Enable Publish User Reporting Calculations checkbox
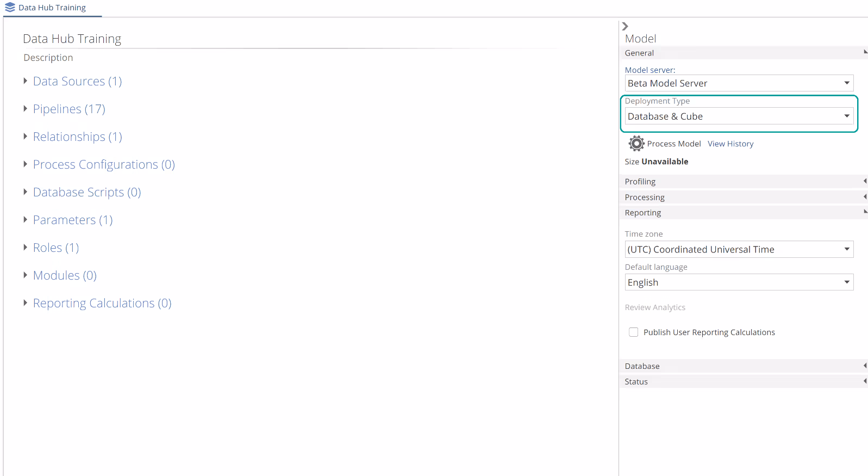The height and width of the screenshot is (476, 868). [x=633, y=332]
